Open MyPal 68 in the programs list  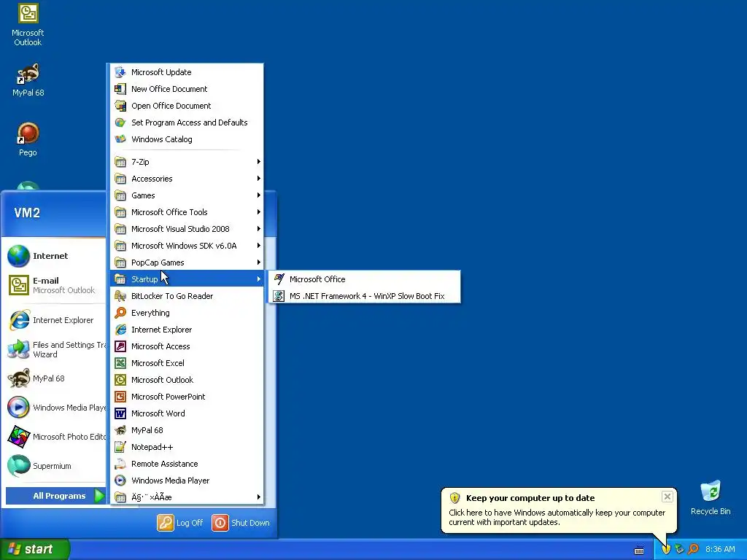click(187, 430)
